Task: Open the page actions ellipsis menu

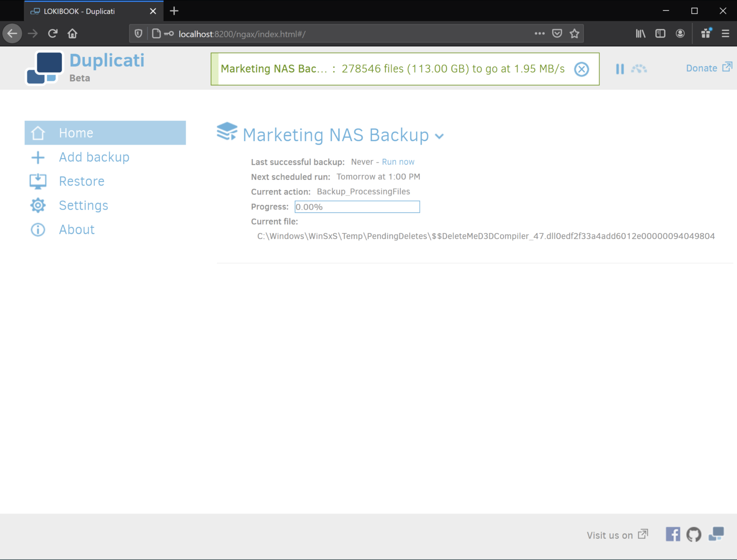Action: click(539, 34)
